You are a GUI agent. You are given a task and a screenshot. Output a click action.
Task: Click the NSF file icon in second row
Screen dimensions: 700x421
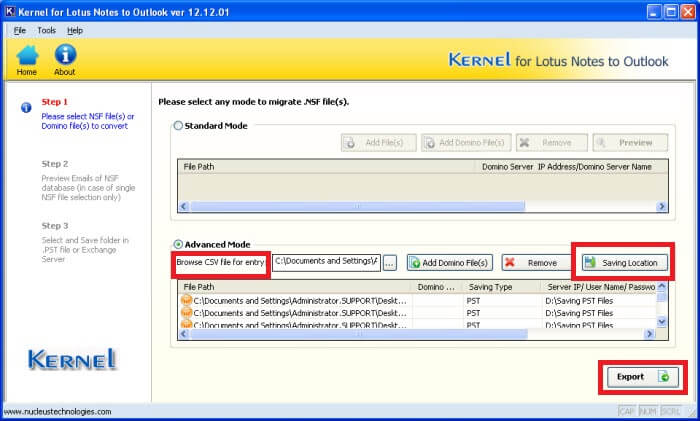(x=186, y=313)
